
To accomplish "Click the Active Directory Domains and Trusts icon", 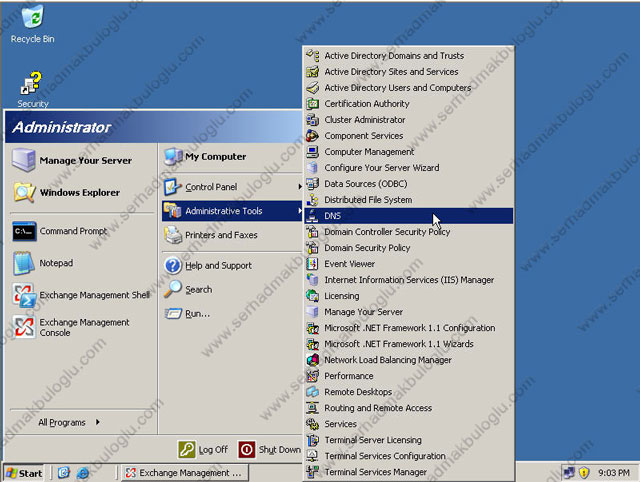I will (313, 56).
